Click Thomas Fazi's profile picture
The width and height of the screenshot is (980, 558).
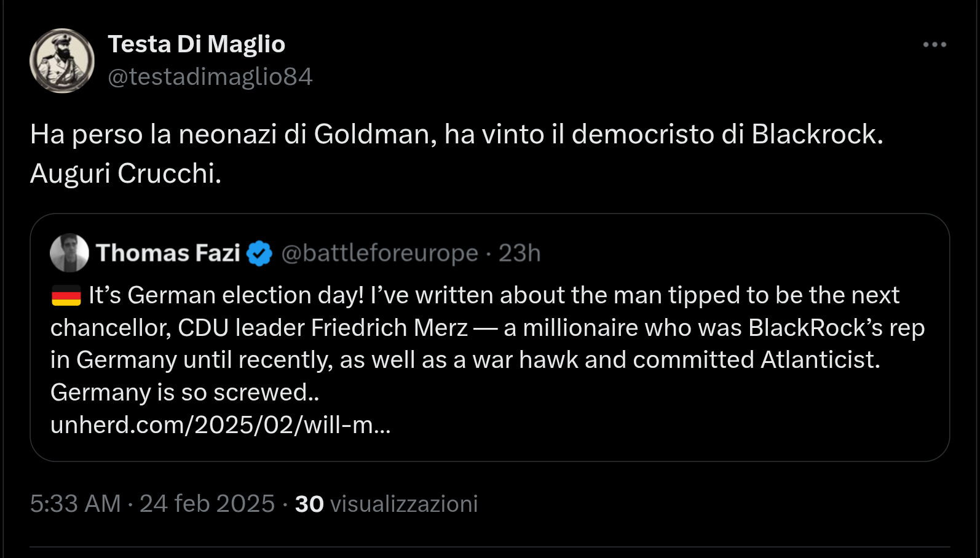pyautogui.click(x=69, y=252)
